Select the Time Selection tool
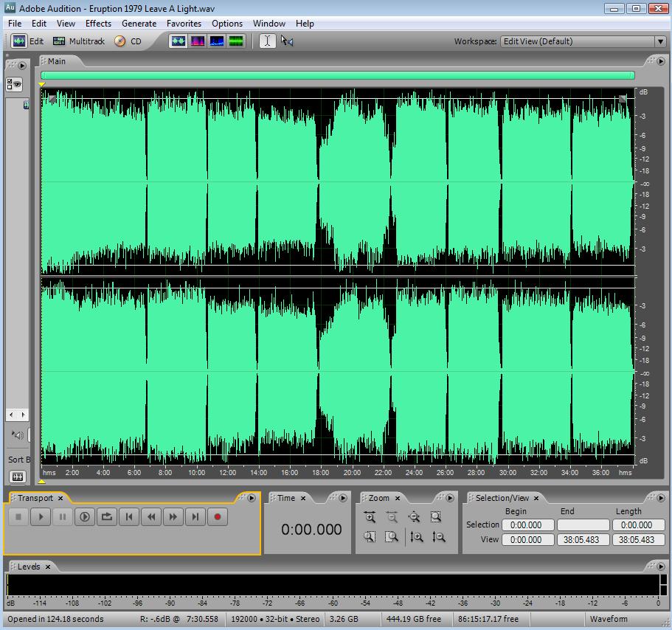The height and width of the screenshot is (630, 672). pos(267,41)
